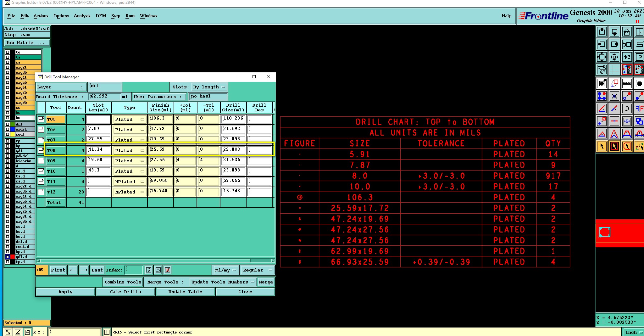Select the polygon arrow selection tool

pyautogui.click(x=627, y=146)
